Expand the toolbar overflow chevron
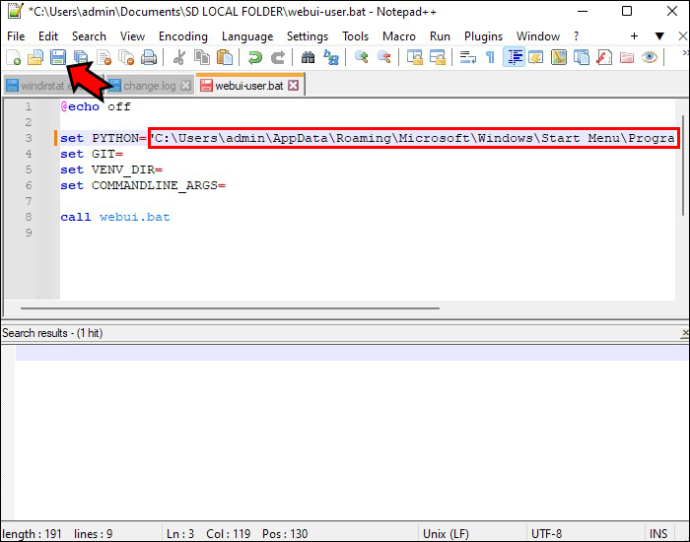690x542 pixels. (685, 53)
